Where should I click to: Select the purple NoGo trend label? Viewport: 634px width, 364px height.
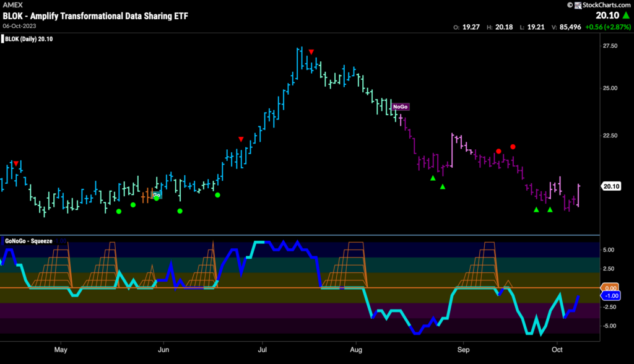(401, 106)
